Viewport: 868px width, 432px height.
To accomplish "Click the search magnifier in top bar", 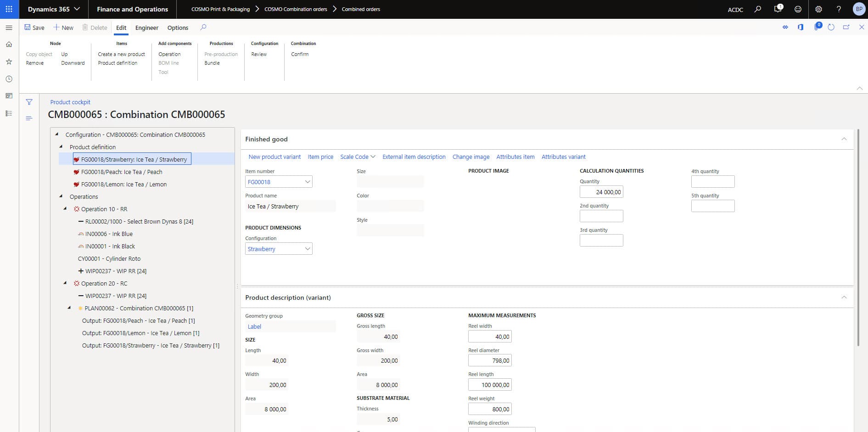I will point(758,9).
